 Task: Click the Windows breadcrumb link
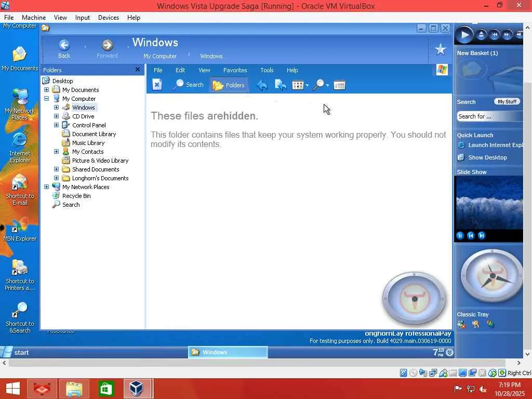[x=211, y=56]
